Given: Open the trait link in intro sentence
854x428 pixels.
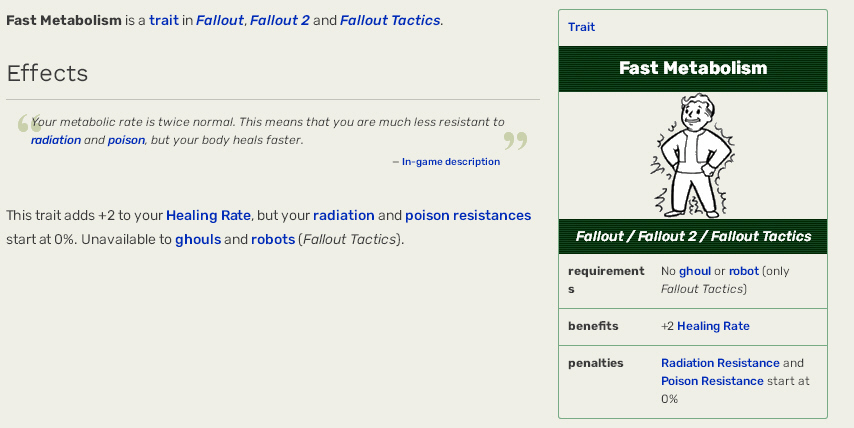Looking at the screenshot, I should coord(164,20).
